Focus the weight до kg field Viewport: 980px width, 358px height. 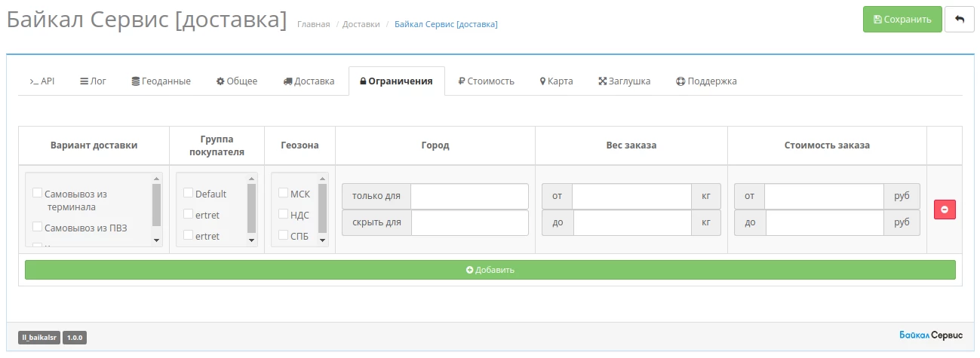[x=632, y=222]
